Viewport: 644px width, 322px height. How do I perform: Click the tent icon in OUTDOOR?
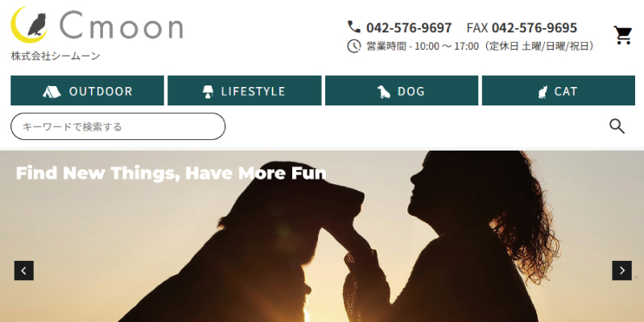[x=52, y=91]
